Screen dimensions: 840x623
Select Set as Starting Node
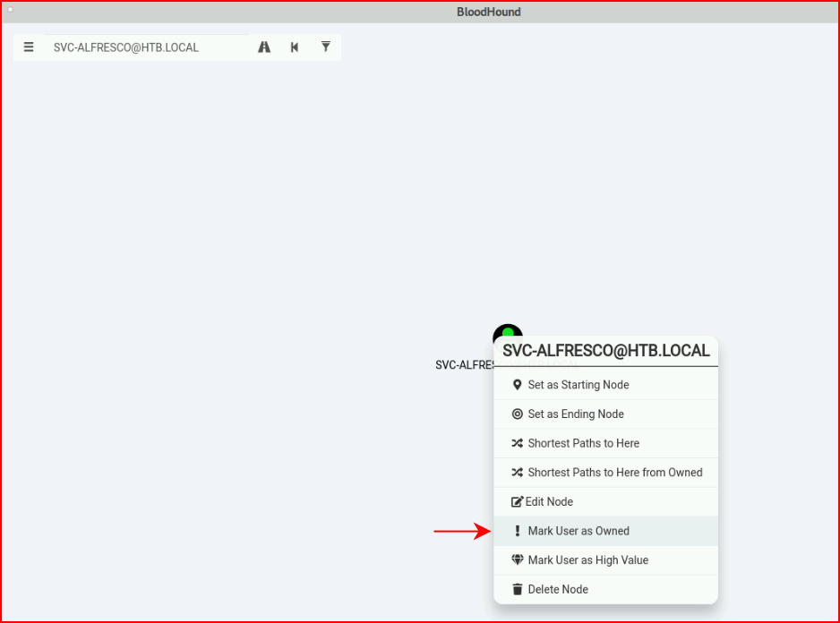(x=605, y=385)
